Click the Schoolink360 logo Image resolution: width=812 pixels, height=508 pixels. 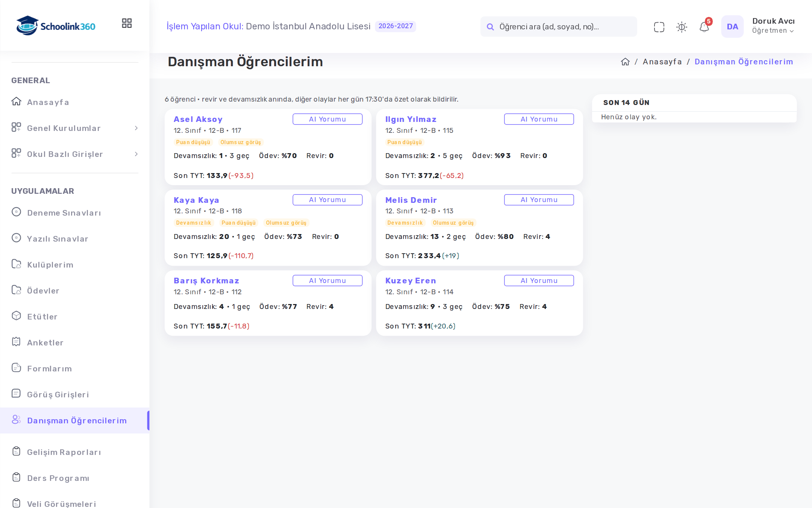[x=56, y=26]
